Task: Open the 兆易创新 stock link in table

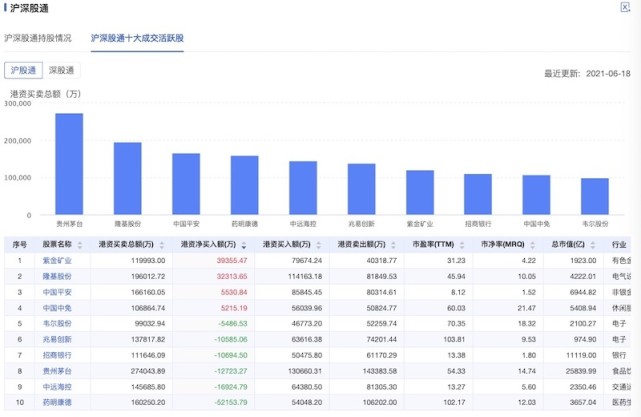Action: tap(57, 339)
